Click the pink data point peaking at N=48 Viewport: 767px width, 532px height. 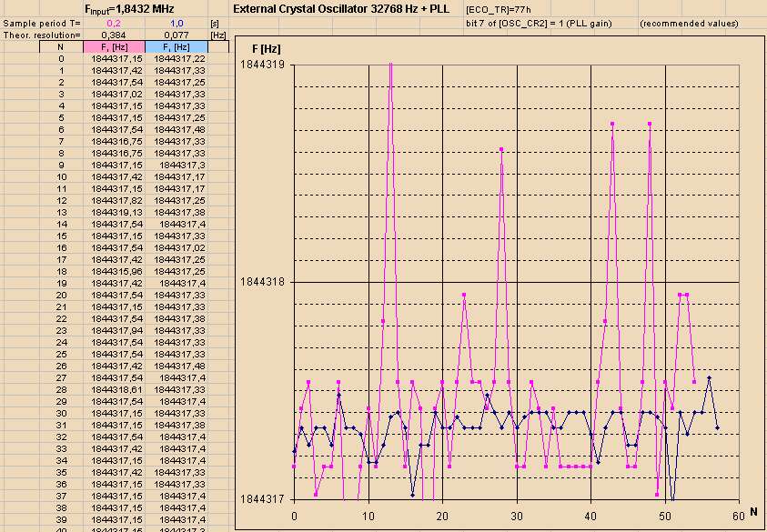(650, 124)
